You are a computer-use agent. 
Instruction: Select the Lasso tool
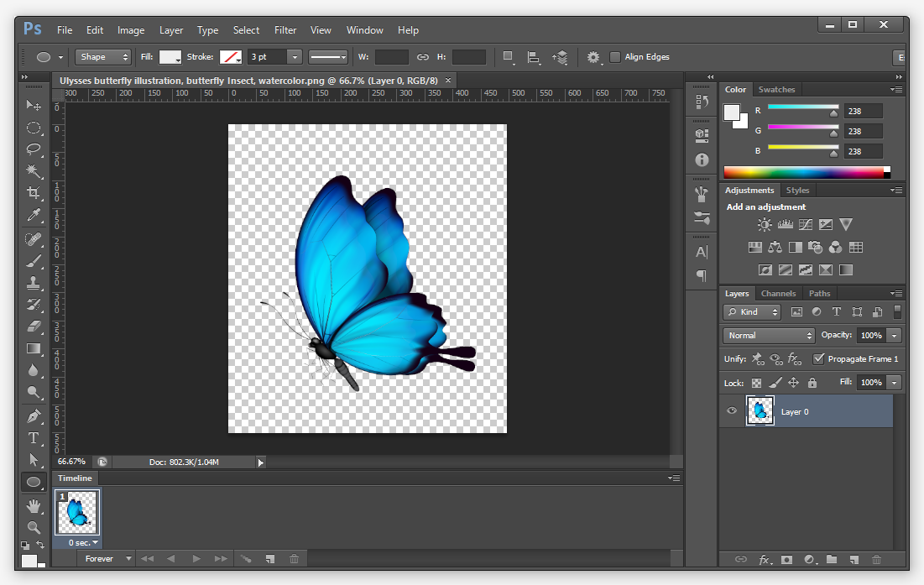34,149
